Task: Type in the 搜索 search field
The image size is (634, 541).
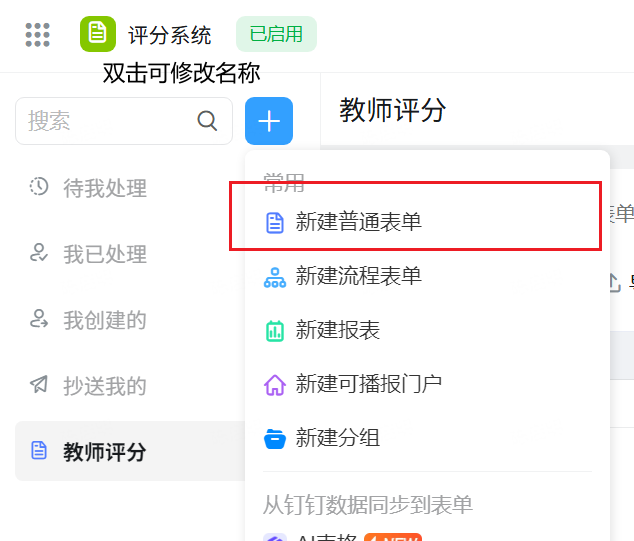Action: click(x=105, y=122)
